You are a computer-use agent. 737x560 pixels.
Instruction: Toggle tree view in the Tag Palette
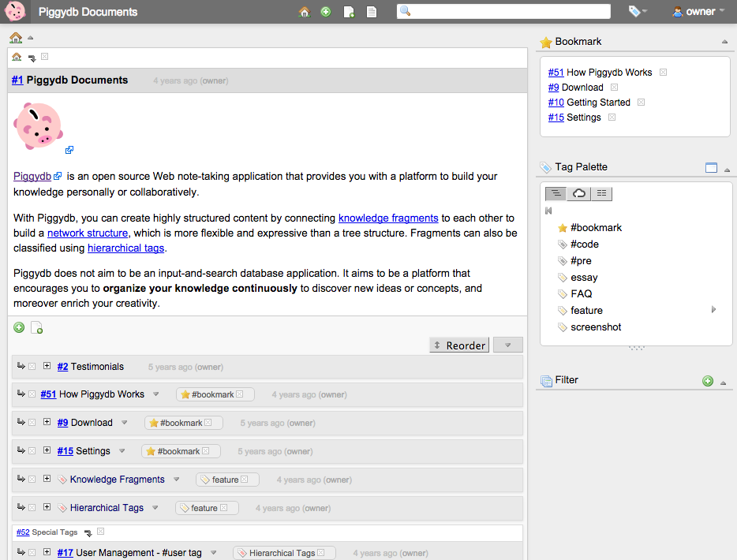click(x=556, y=193)
